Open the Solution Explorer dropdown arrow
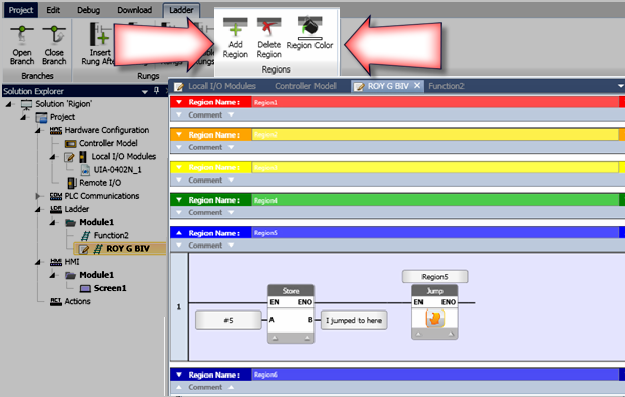625x397 pixels. pos(145,92)
